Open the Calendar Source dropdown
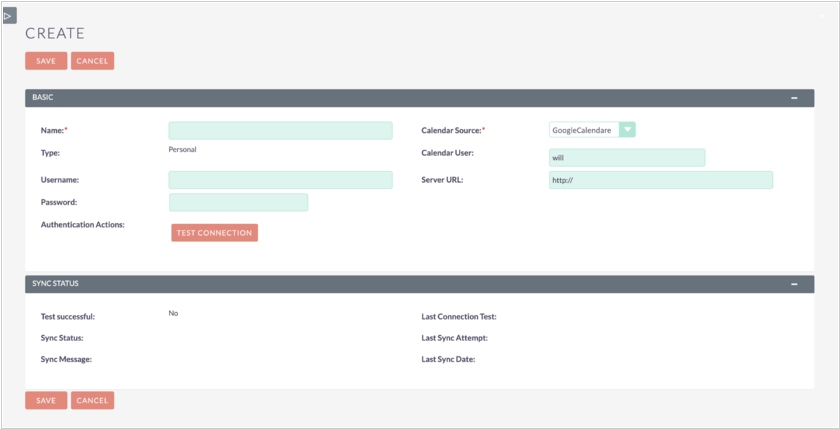This screenshot has width=840, height=429. pyautogui.click(x=627, y=130)
